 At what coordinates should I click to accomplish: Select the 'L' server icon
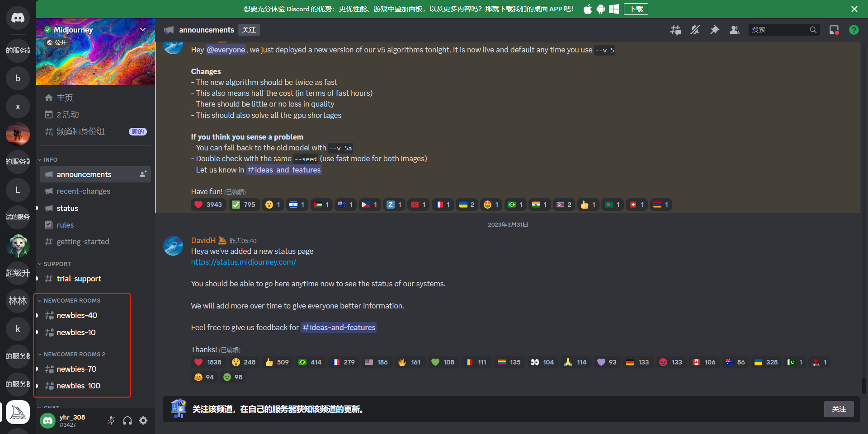tap(18, 190)
